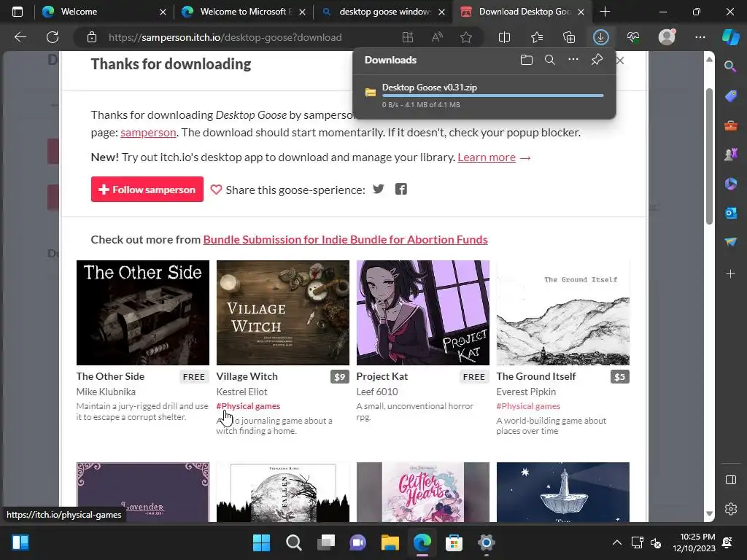Toggle sidebar layout button
The height and width of the screenshot is (560, 747).
(x=730, y=480)
